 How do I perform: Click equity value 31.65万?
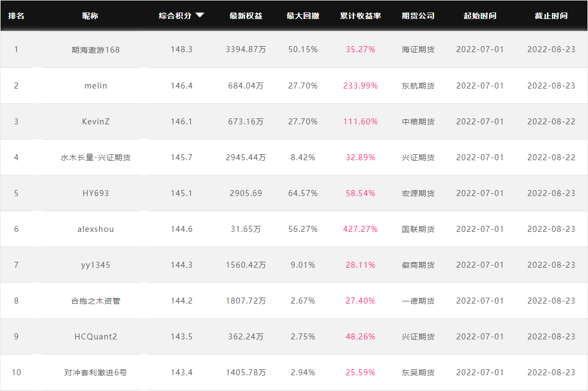[246, 229]
